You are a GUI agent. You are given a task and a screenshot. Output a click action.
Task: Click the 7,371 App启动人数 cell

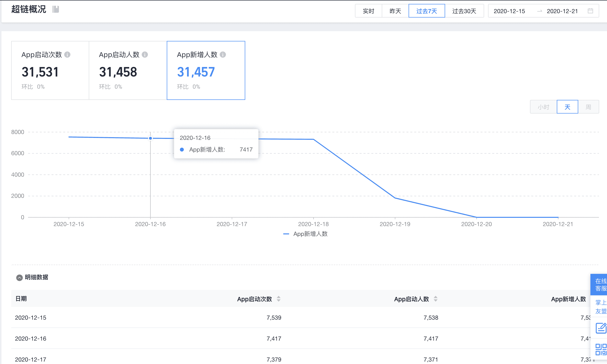[431, 360]
